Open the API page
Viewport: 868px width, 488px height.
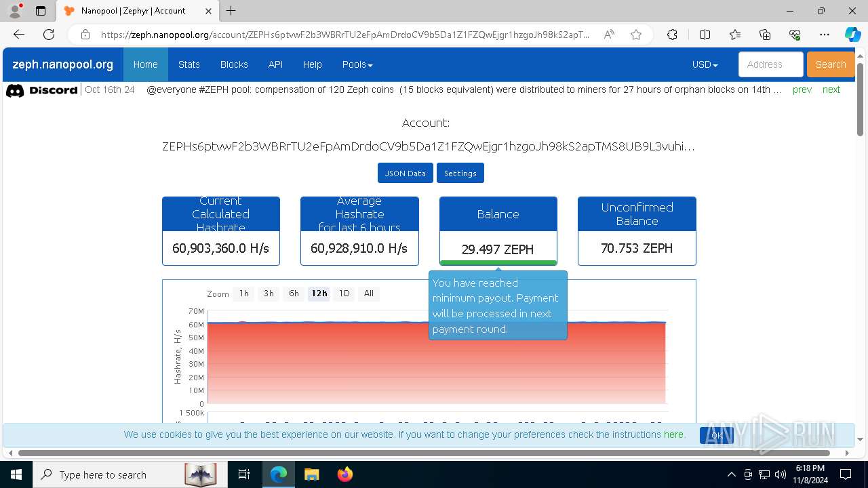(275, 64)
